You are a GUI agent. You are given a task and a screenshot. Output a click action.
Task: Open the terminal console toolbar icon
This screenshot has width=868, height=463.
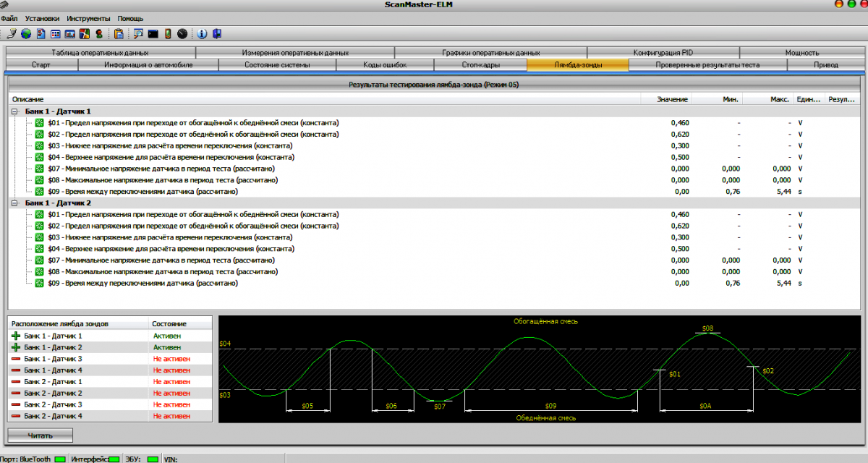[153, 33]
